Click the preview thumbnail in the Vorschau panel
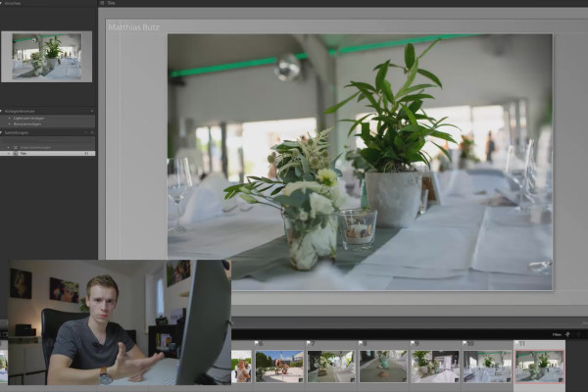The height and width of the screenshot is (392, 588). [47, 57]
